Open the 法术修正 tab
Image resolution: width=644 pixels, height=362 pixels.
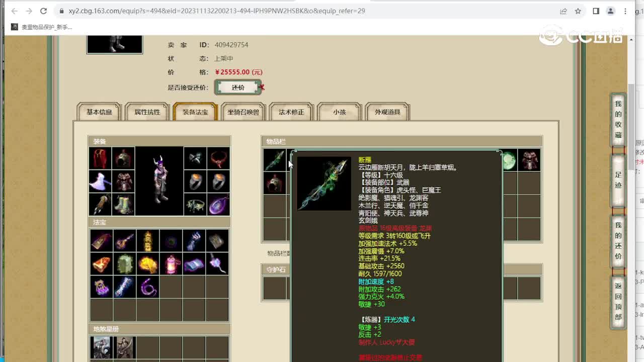point(291,112)
